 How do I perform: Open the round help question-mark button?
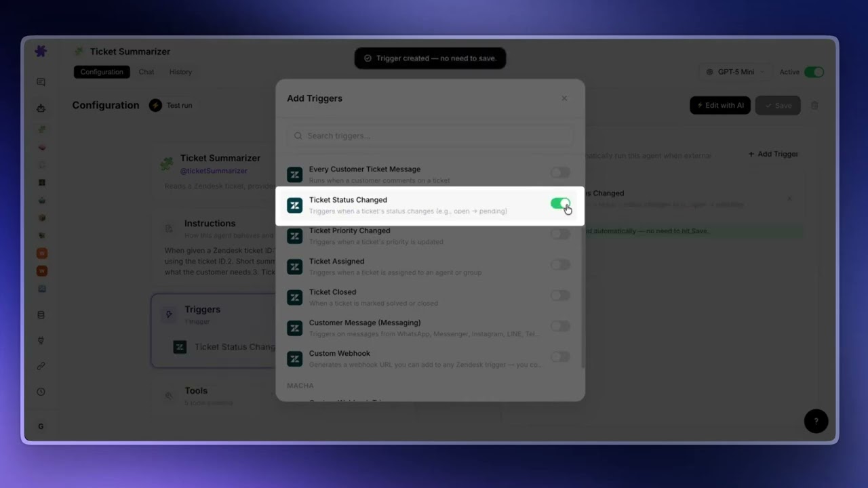coord(816,421)
